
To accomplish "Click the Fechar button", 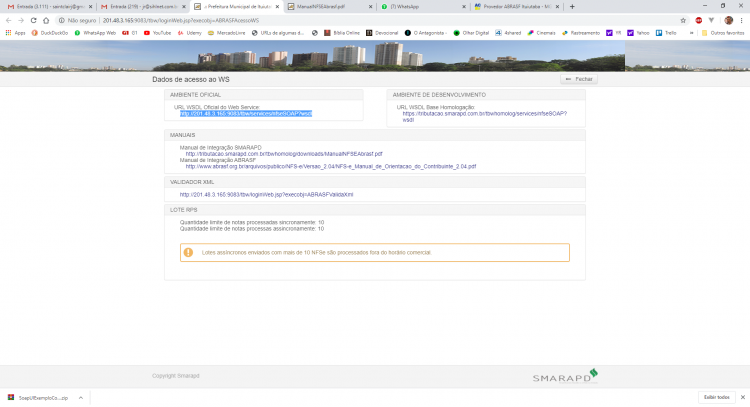I will (x=579, y=79).
